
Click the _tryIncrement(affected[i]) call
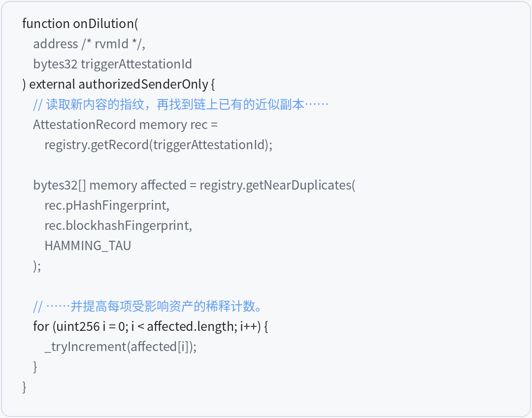click(x=121, y=347)
